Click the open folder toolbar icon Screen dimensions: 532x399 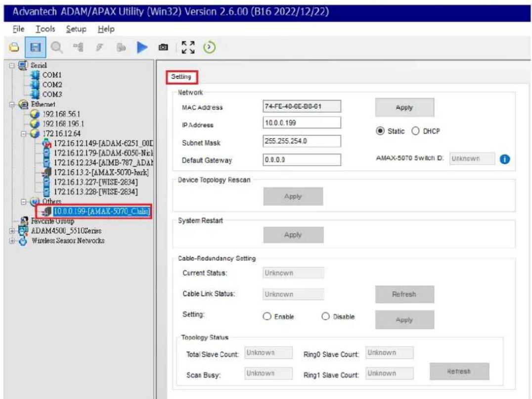click(14, 47)
